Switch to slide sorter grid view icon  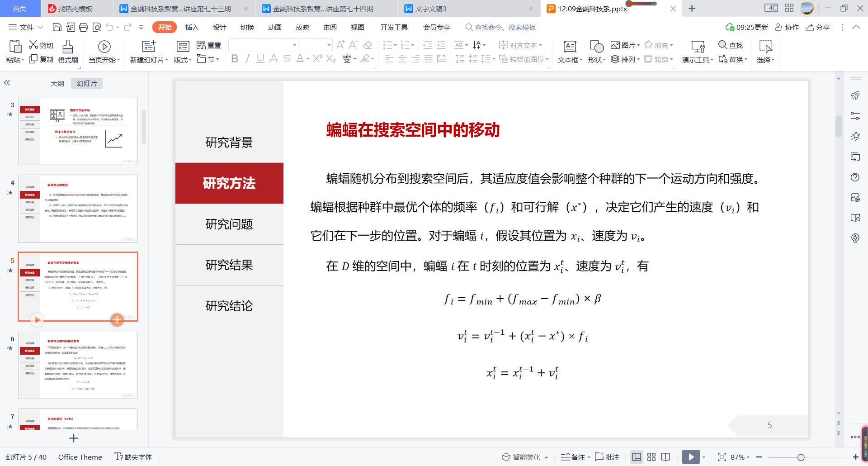tap(651, 457)
